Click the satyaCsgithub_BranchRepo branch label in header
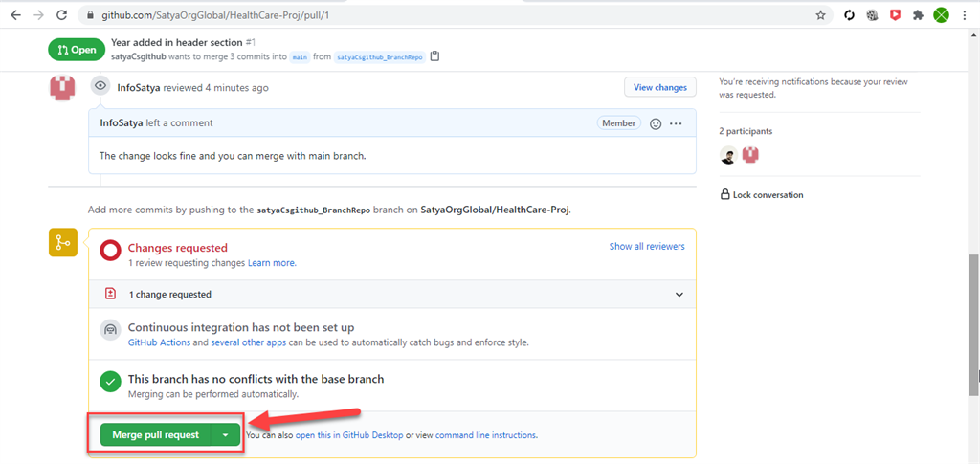This screenshot has height=464, width=980. coord(380,56)
